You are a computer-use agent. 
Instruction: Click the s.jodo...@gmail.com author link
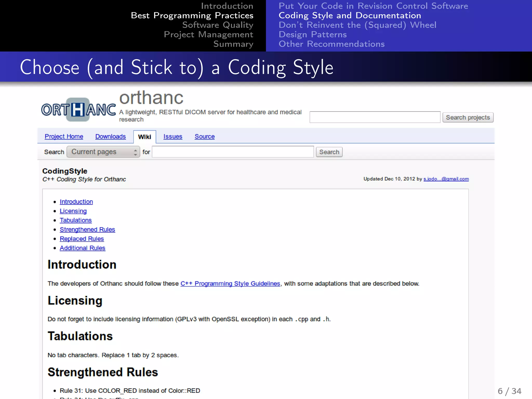[x=446, y=179]
